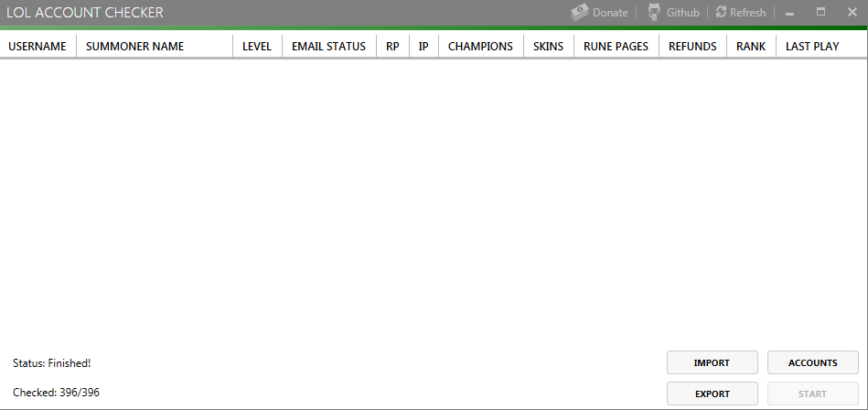Open the ACCOUNTS button

coord(812,363)
